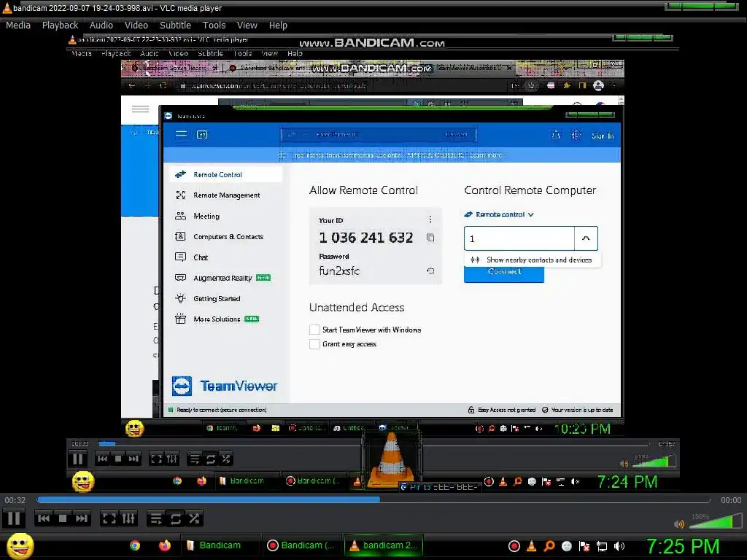Skip to next media in main player

click(x=82, y=518)
